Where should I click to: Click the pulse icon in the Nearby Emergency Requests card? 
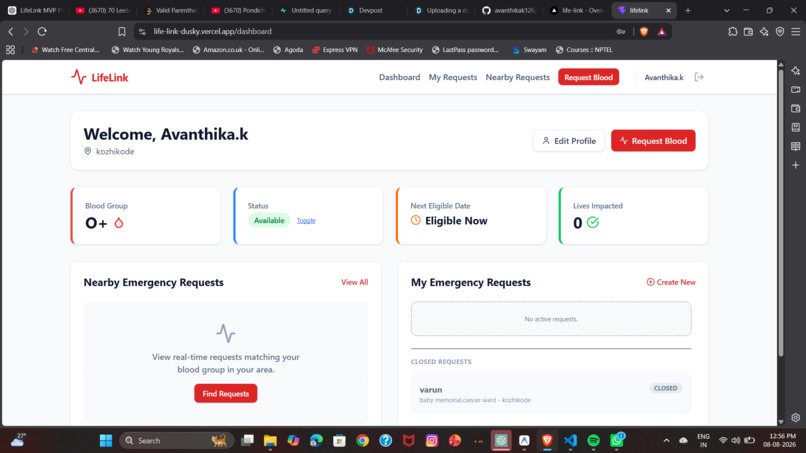coord(226,333)
